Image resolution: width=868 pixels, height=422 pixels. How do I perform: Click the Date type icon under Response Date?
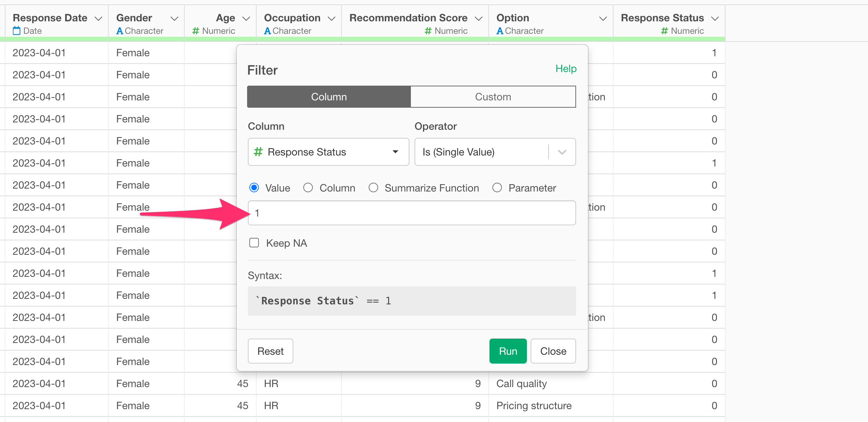[x=17, y=31]
